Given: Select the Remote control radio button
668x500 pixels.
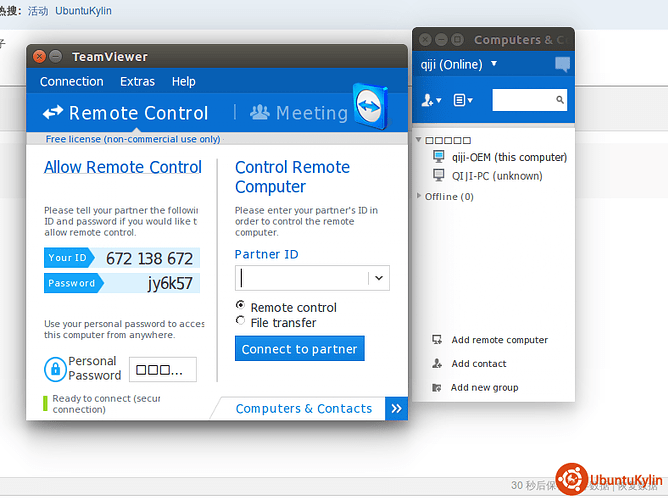Looking at the screenshot, I should [x=240, y=305].
